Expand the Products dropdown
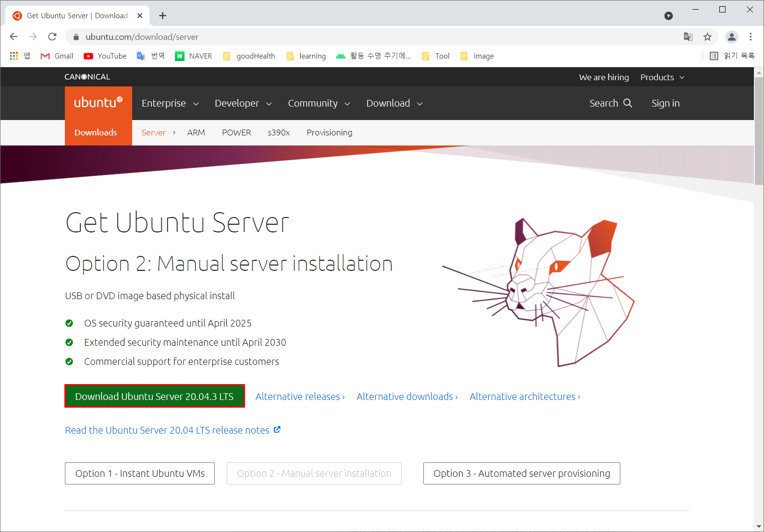 [662, 77]
